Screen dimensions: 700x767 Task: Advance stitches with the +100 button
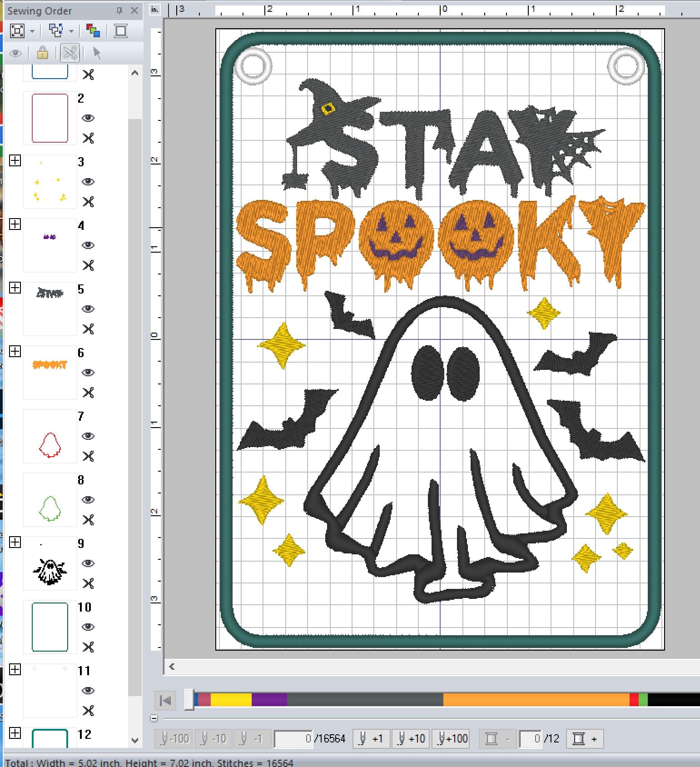point(450,739)
